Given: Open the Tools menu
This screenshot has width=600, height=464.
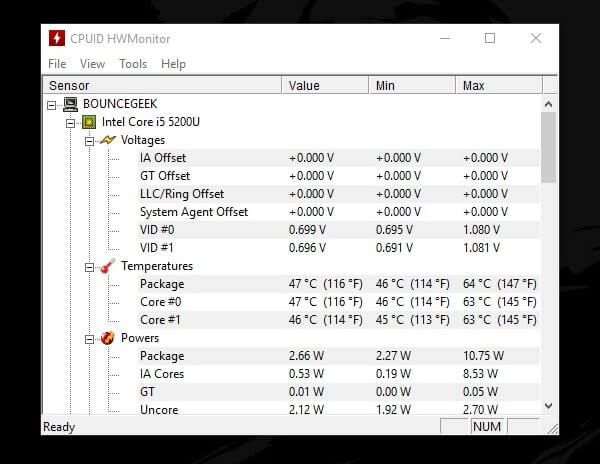Looking at the screenshot, I should [133, 63].
